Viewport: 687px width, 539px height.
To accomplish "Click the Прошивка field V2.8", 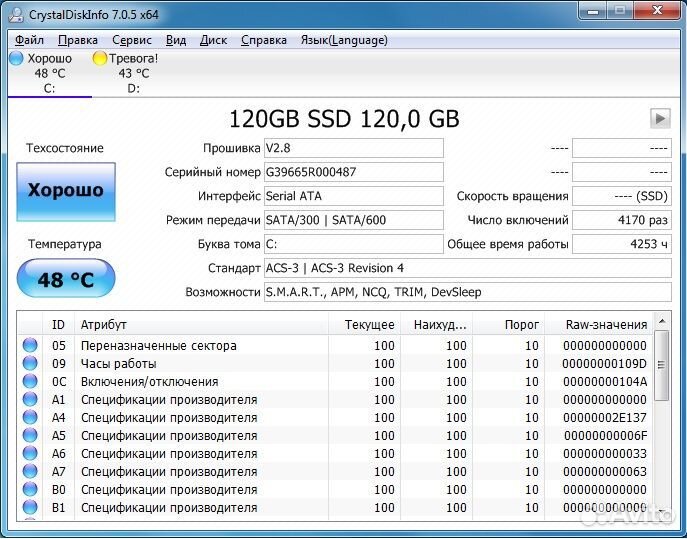I will point(354,148).
